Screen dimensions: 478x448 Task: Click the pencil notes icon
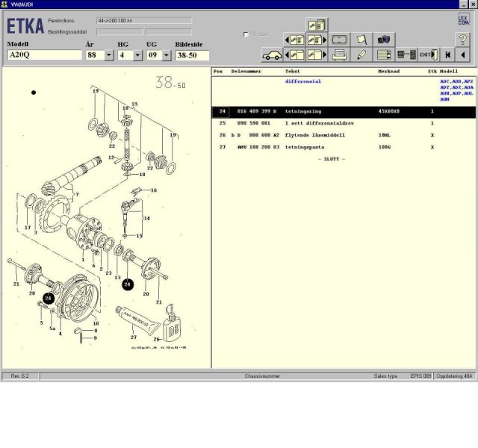tap(362, 55)
